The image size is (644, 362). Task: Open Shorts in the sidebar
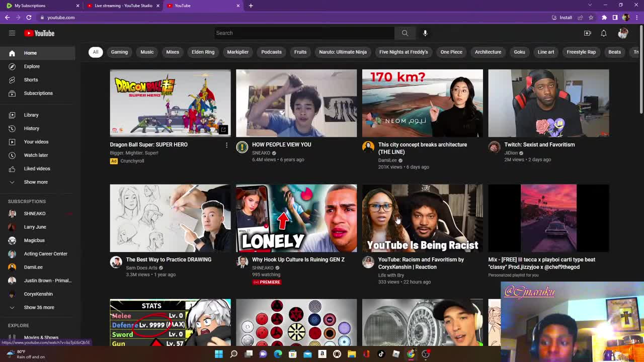tap(38, 80)
